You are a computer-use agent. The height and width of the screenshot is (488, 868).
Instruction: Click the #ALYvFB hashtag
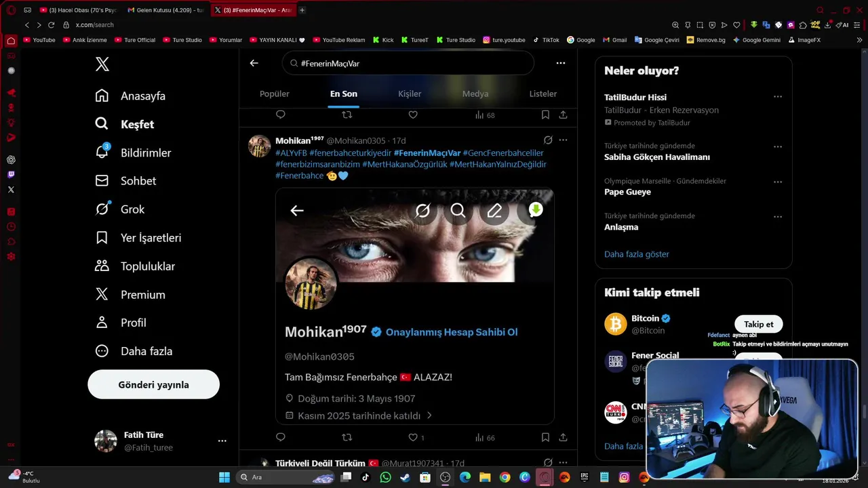[x=291, y=153]
